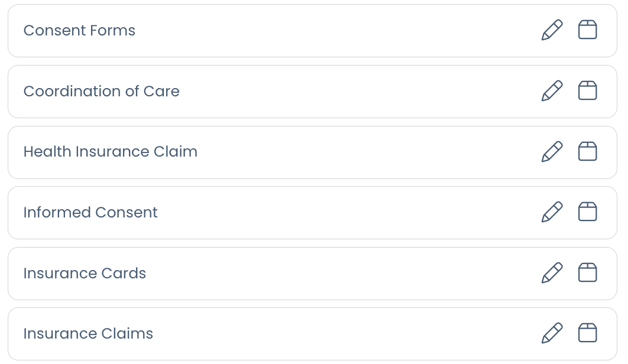Archive the Consent Forms entry
628x364 pixels.
(x=587, y=30)
